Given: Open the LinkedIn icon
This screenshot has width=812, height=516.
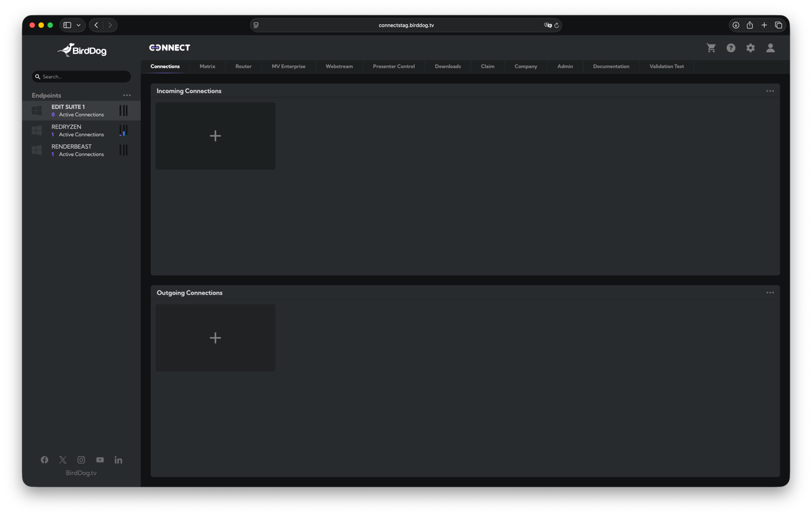Looking at the screenshot, I should (118, 460).
